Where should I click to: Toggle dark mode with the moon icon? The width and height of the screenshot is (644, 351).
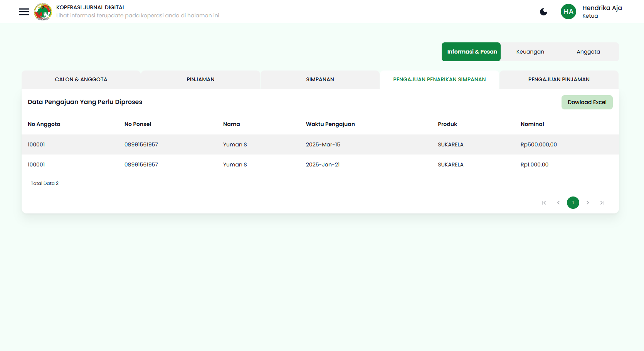tap(543, 12)
